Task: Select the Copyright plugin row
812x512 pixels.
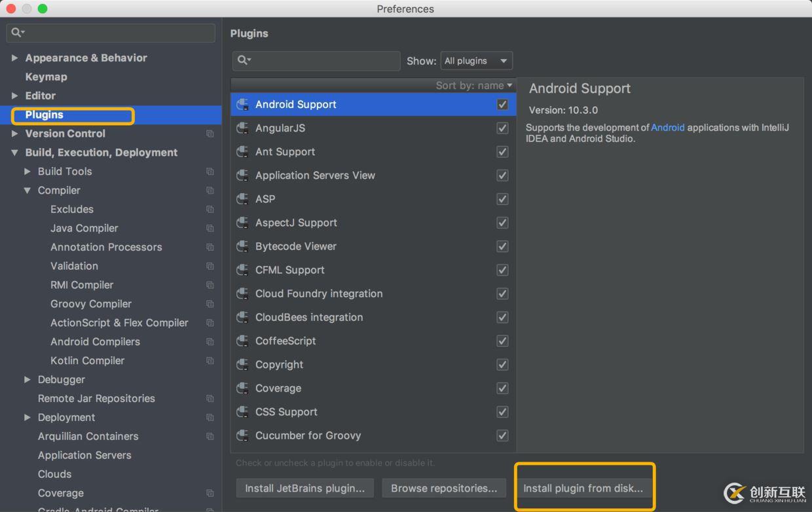Action: (x=373, y=364)
